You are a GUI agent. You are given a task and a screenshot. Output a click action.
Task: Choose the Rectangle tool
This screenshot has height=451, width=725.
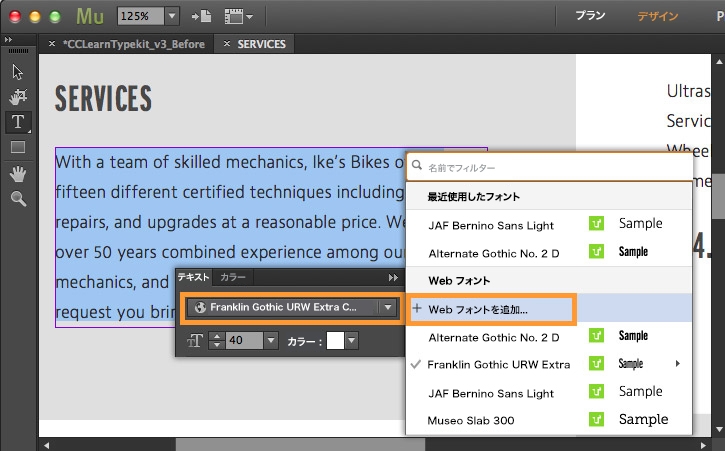[18, 147]
